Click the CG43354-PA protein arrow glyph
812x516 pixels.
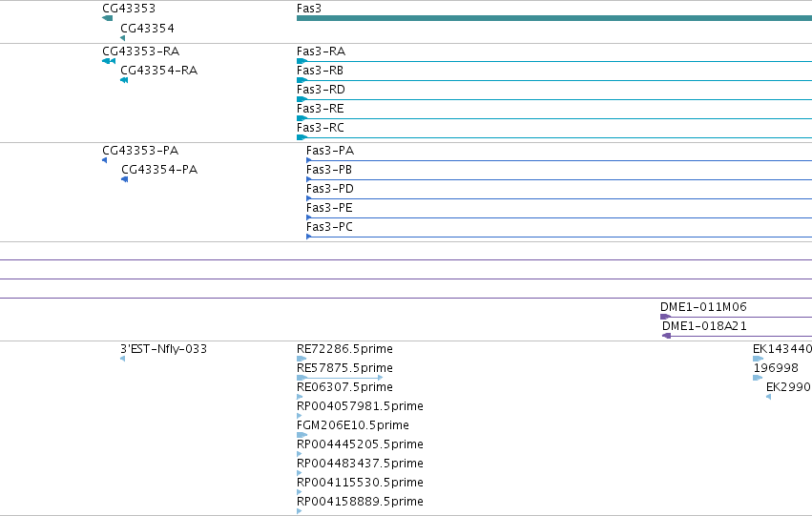point(124,179)
